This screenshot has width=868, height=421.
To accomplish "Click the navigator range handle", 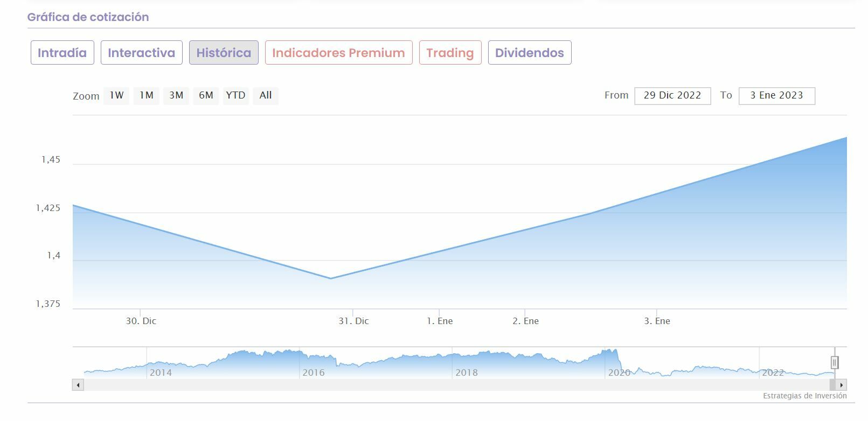I will click(x=835, y=362).
